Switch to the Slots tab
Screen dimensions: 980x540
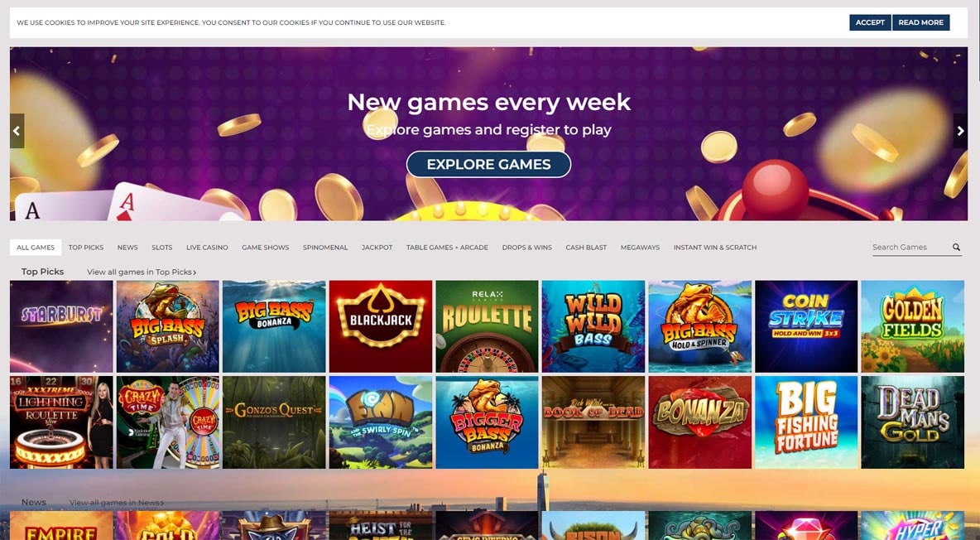162,247
